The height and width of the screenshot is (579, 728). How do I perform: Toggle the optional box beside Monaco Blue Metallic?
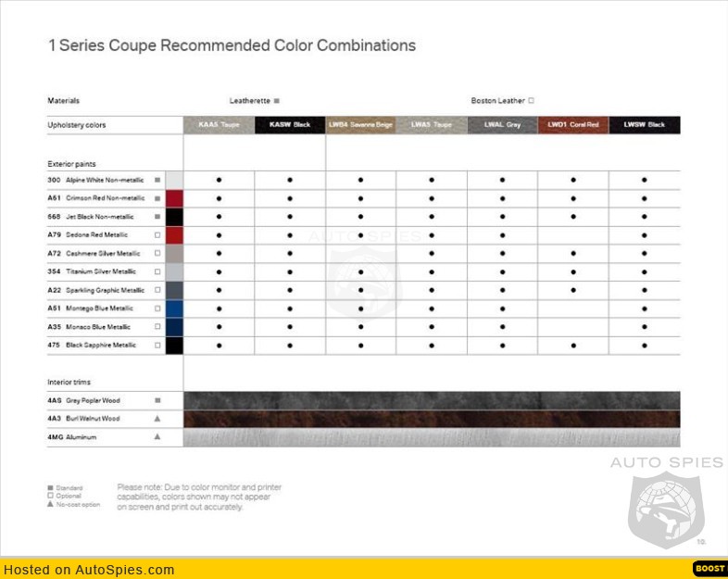157,327
